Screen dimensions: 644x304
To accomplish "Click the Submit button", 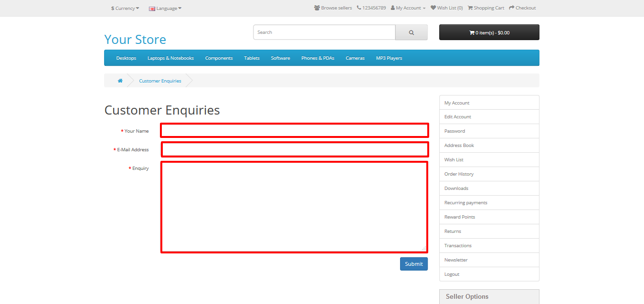I will click(x=414, y=264).
